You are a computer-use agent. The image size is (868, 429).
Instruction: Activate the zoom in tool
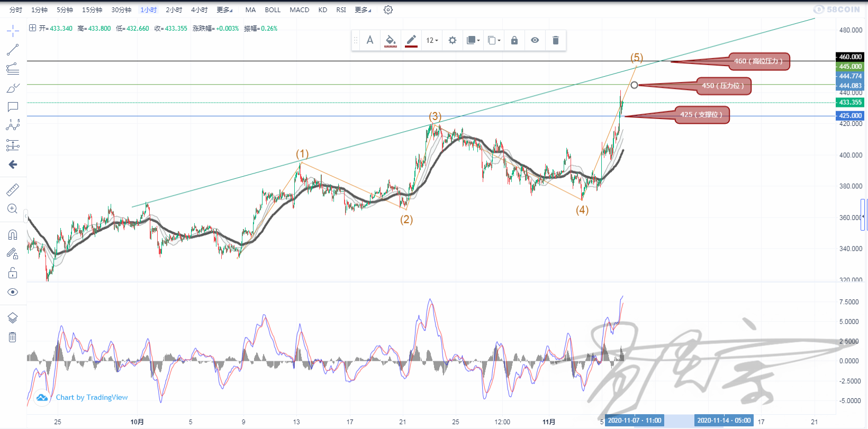pos(13,209)
